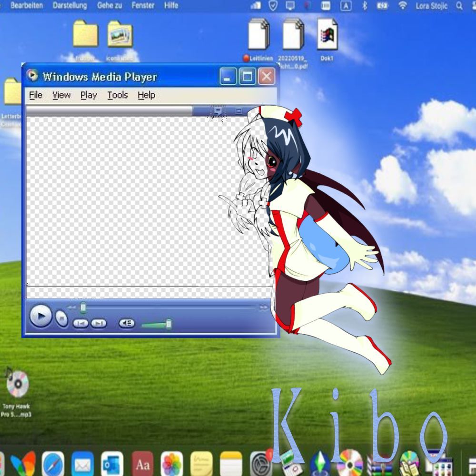Open the Hilfe menu in the menu bar

pos(171,5)
